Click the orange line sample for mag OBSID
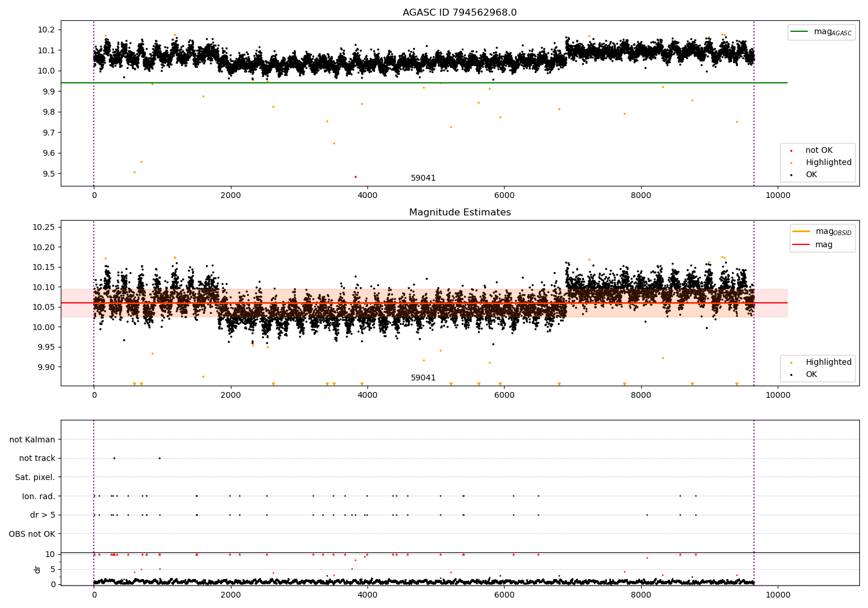The height and width of the screenshot is (608, 868). (x=801, y=232)
